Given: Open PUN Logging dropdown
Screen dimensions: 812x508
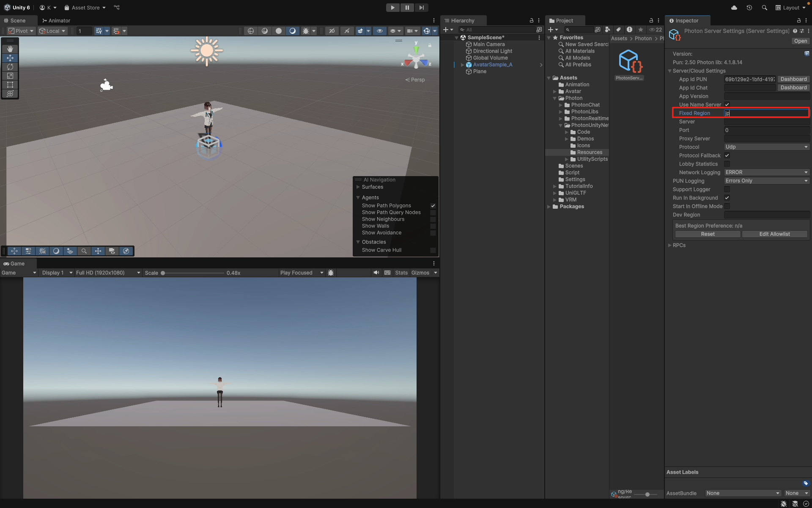Looking at the screenshot, I should 767,181.
